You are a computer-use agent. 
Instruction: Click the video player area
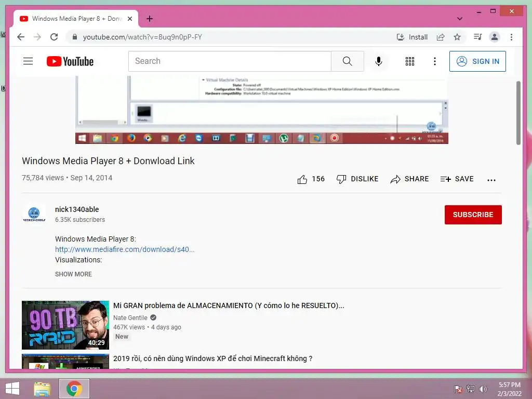point(262,110)
